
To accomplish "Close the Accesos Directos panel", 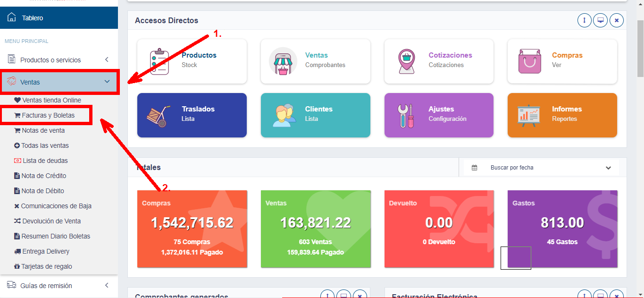I will 616,20.
